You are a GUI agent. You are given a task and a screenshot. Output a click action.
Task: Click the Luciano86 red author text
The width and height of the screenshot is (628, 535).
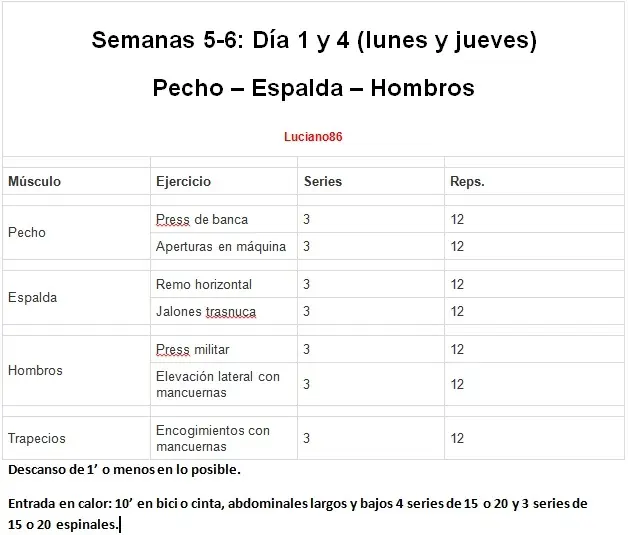coord(313,137)
